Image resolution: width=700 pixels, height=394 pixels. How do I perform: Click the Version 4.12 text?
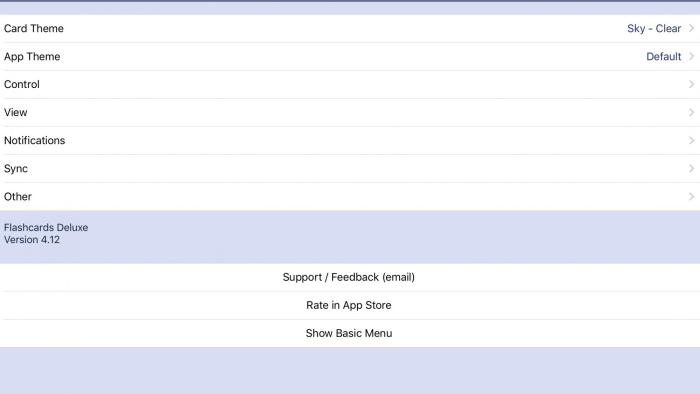(32, 240)
